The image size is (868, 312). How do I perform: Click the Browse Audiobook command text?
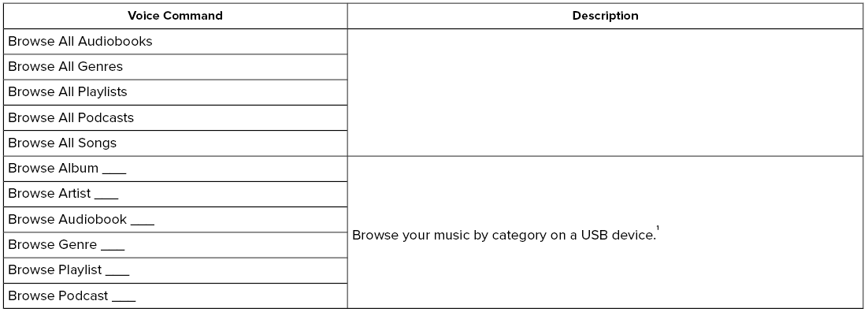[x=81, y=220]
